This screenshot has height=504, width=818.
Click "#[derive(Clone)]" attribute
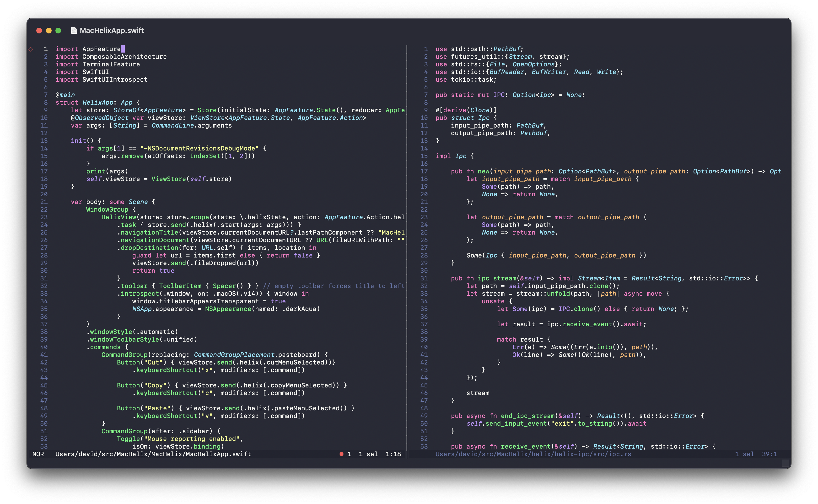(466, 110)
